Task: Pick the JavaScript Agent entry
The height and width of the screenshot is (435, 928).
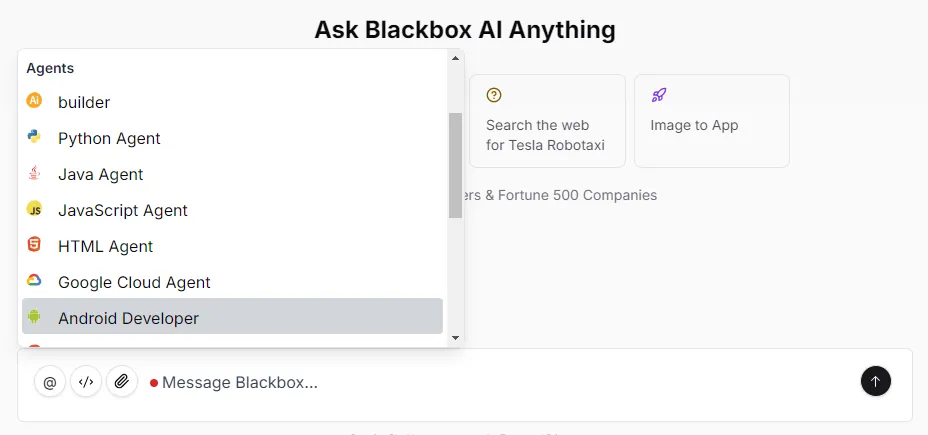Action: pos(233,210)
